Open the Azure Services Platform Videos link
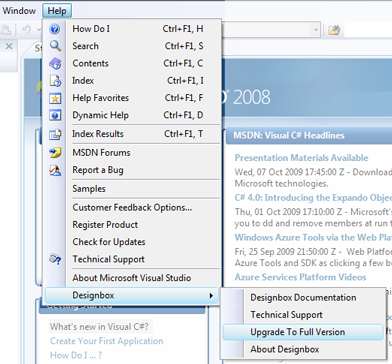This screenshot has width=392, height=364. [300, 277]
